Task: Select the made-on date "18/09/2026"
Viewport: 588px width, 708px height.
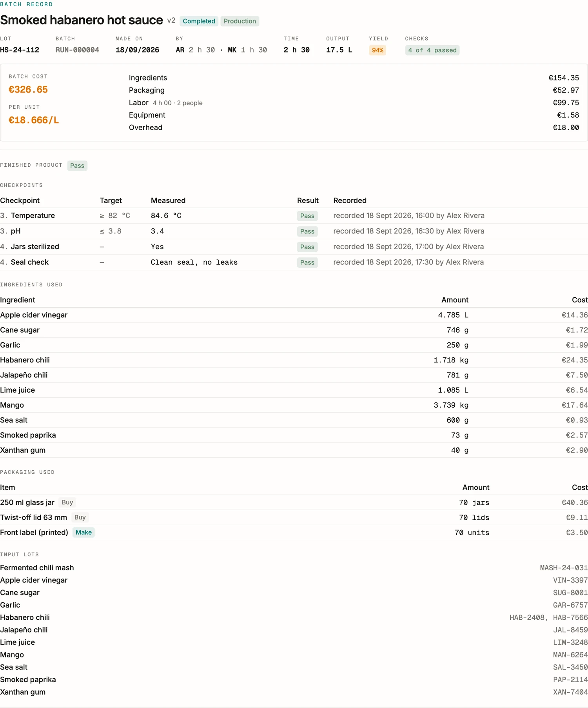Action: tap(137, 50)
